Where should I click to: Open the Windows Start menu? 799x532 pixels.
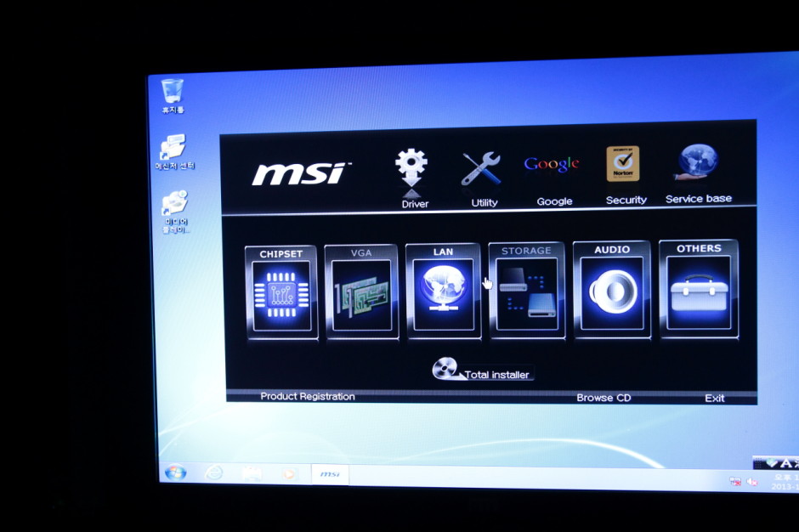[175, 473]
